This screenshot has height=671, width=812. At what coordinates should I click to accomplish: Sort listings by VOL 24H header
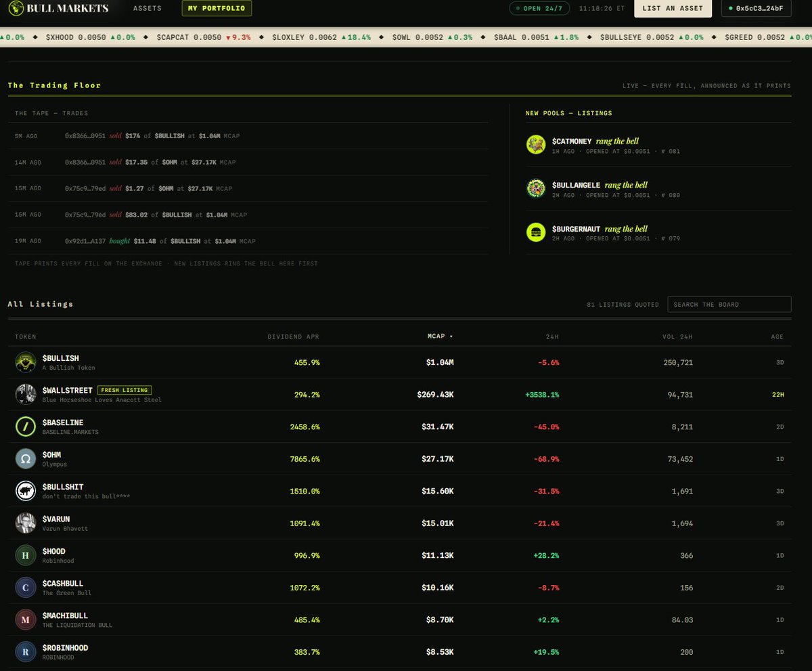pos(677,337)
